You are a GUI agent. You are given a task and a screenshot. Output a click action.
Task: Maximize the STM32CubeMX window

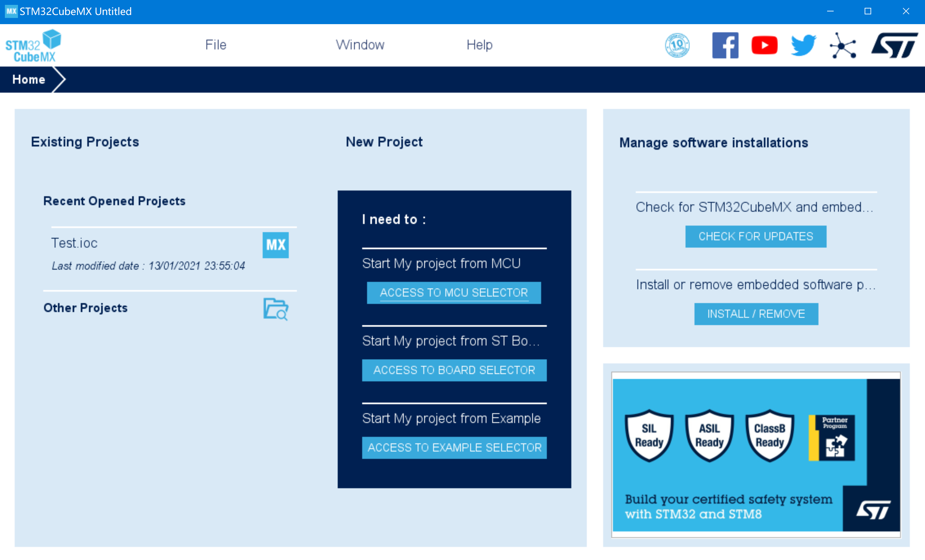868,11
